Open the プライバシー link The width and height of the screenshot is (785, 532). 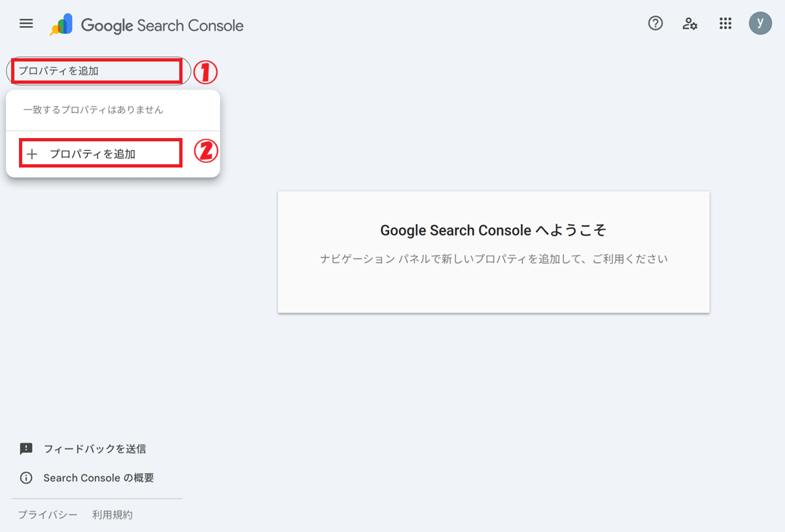click(48, 515)
